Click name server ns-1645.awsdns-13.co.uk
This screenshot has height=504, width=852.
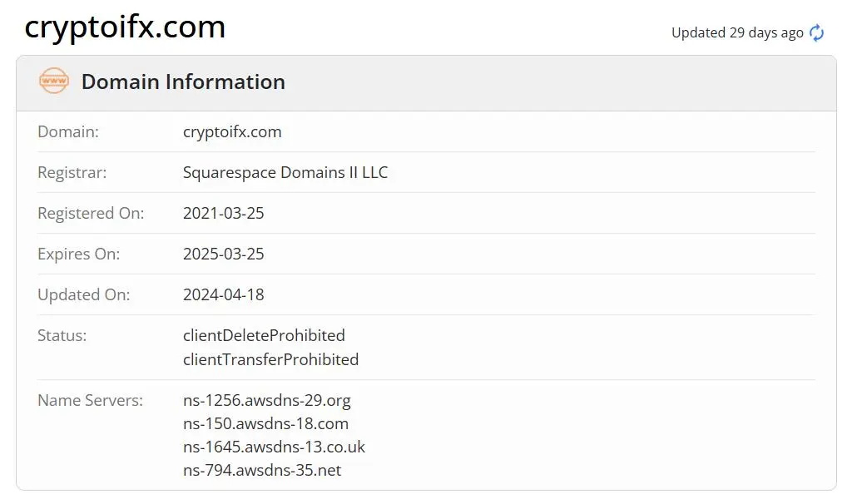click(x=274, y=447)
